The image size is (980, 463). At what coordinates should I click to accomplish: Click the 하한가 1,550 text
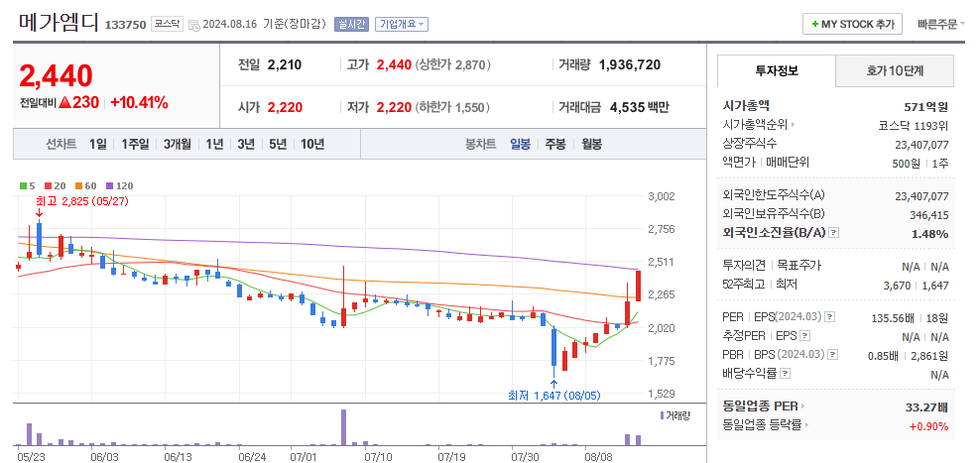[x=452, y=107]
